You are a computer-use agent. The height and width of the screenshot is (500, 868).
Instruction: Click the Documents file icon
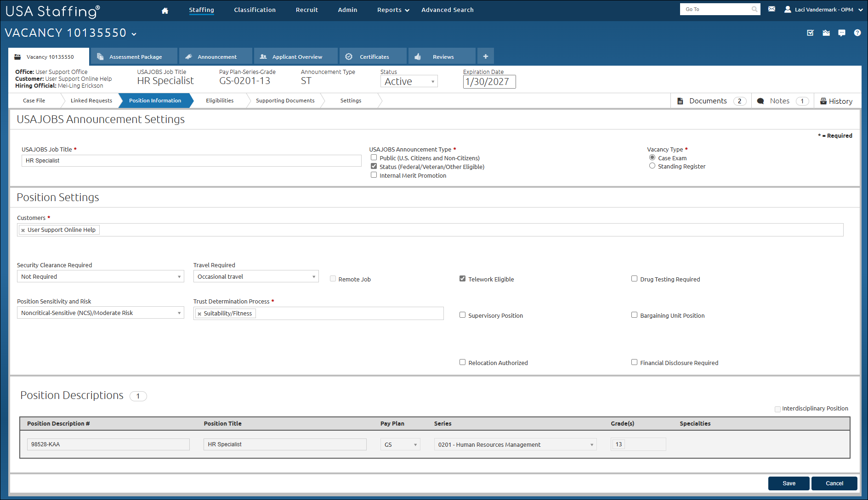pyautogui.click(x=680, y=101)
